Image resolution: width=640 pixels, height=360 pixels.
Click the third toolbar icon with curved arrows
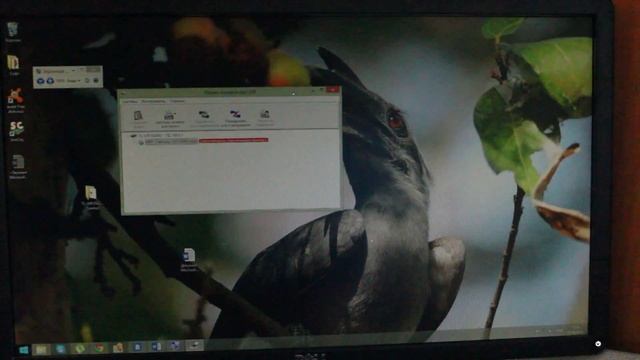tap(204, 118)
